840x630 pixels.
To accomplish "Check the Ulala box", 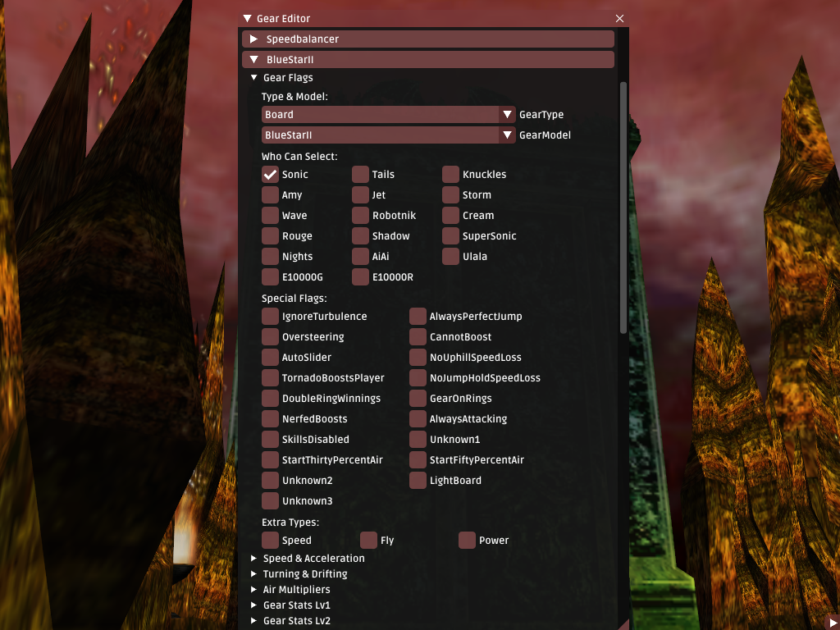I will tap(450, 257).
